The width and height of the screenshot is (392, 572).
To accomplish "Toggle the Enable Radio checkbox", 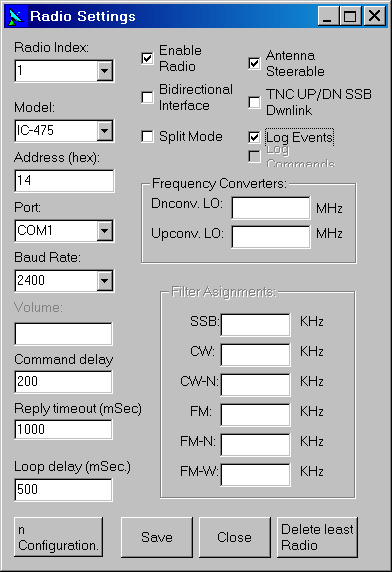I will [x=147, y=58].
